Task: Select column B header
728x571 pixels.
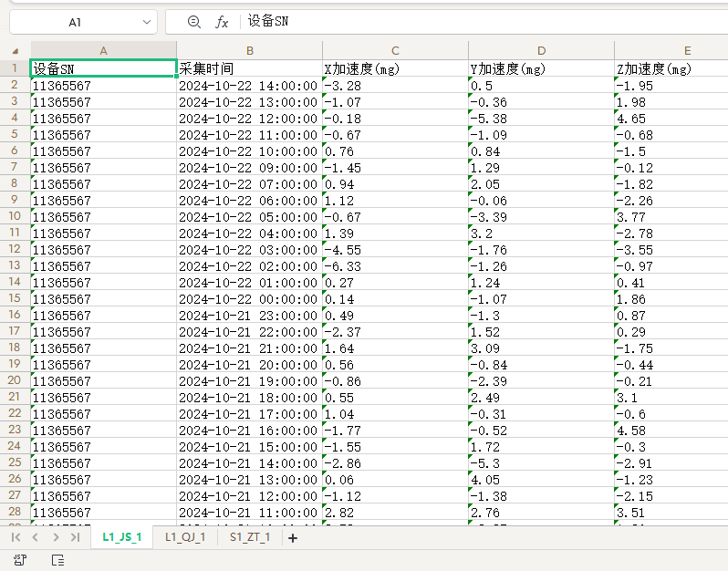Action: tap(249, 51)
